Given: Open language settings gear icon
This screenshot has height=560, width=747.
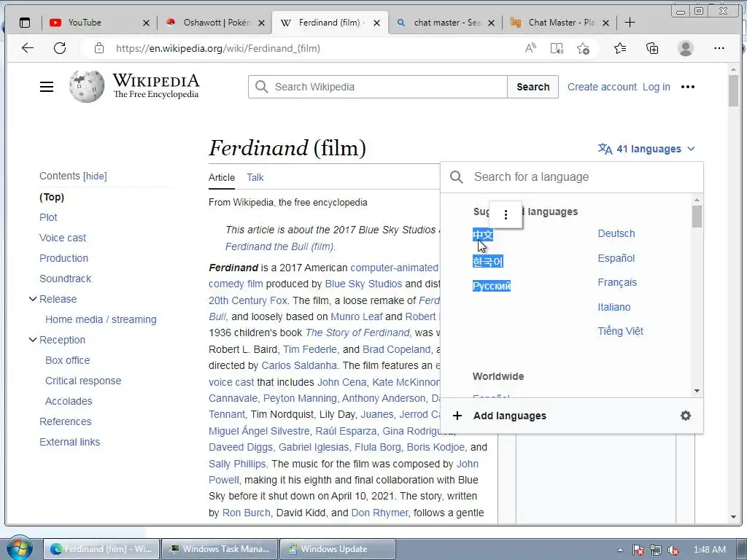Looking at the screenshot, I should coord(686,416).
